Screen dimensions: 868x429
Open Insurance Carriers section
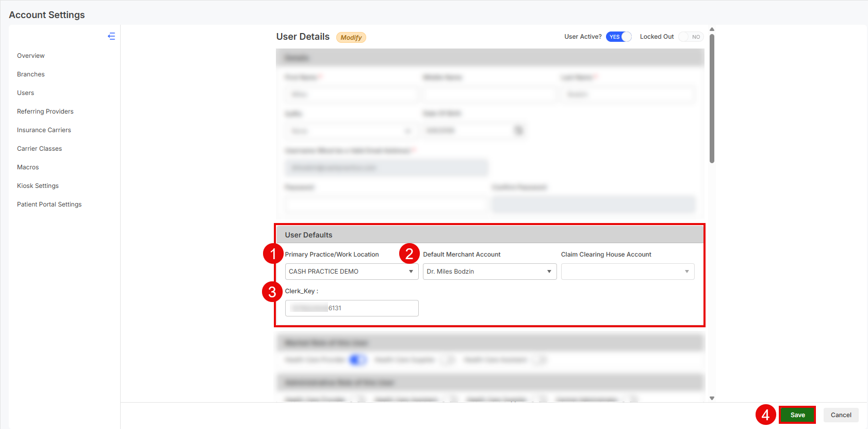[44, 130]
